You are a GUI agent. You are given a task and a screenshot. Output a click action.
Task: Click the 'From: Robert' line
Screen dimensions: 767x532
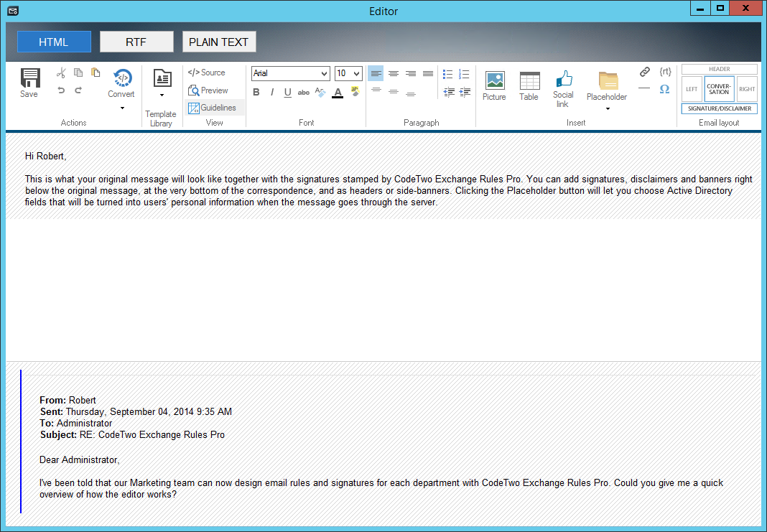click(x=68, y=400)
